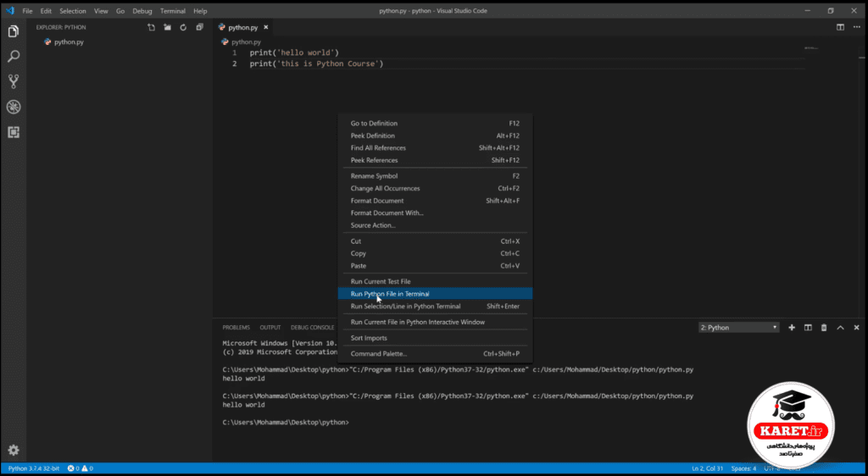
Task: Split the terminal pane
Action: [808, 327]
